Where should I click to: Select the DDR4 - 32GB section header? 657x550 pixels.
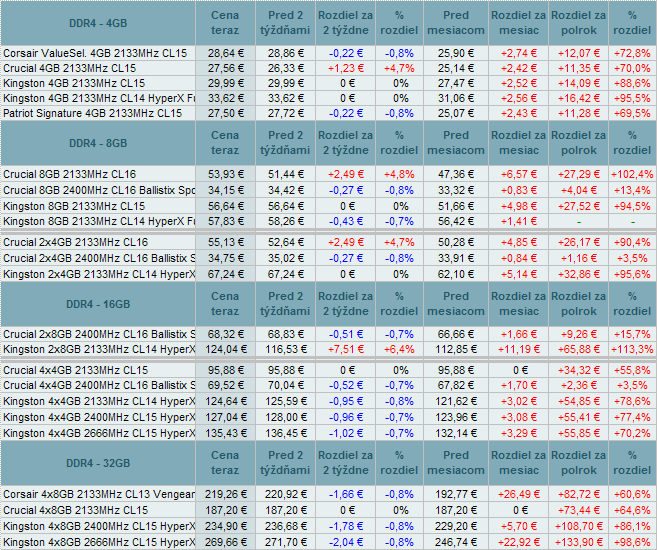(x=98, y=463)
